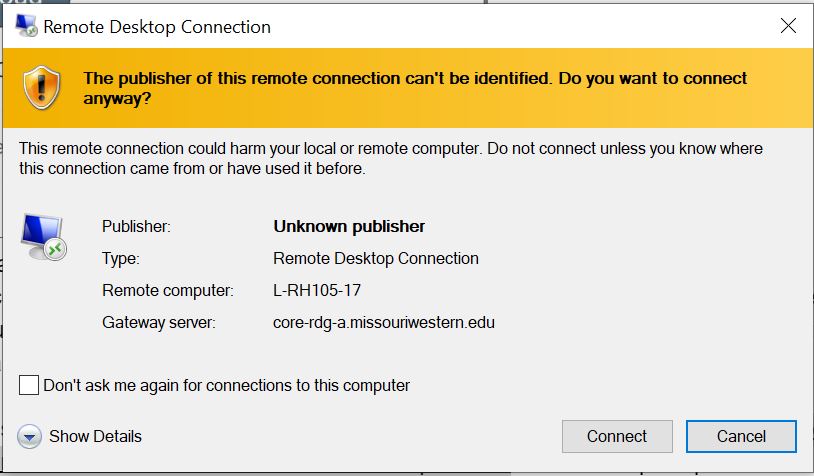814x476 pixels.
Task: Close the dialog with the X button
Action: click(787, 27)
